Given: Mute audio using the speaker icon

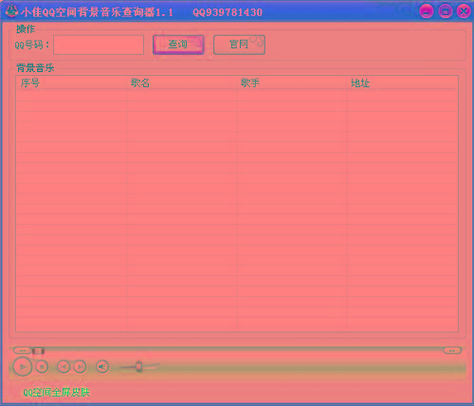Looking at the screenshot, I should 102,367.
